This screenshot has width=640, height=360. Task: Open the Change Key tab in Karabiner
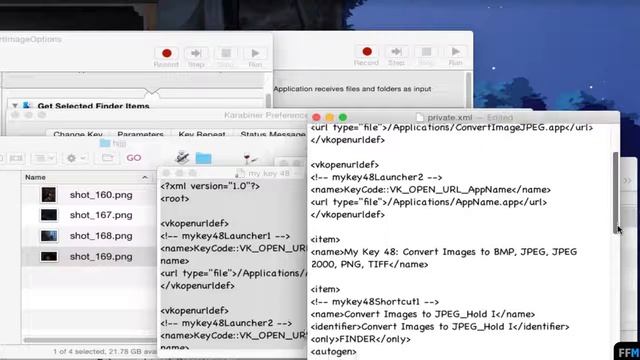[78, 134]
